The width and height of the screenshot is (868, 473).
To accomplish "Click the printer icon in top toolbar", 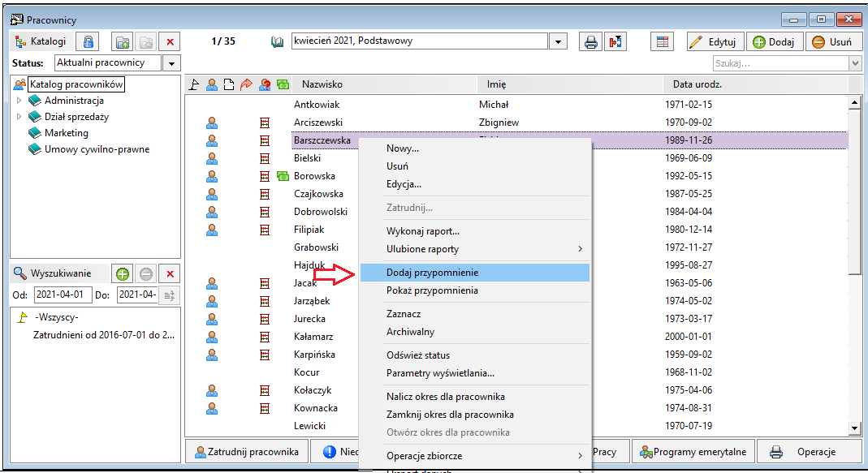I will pyautogui.click(x=590, y=41).
